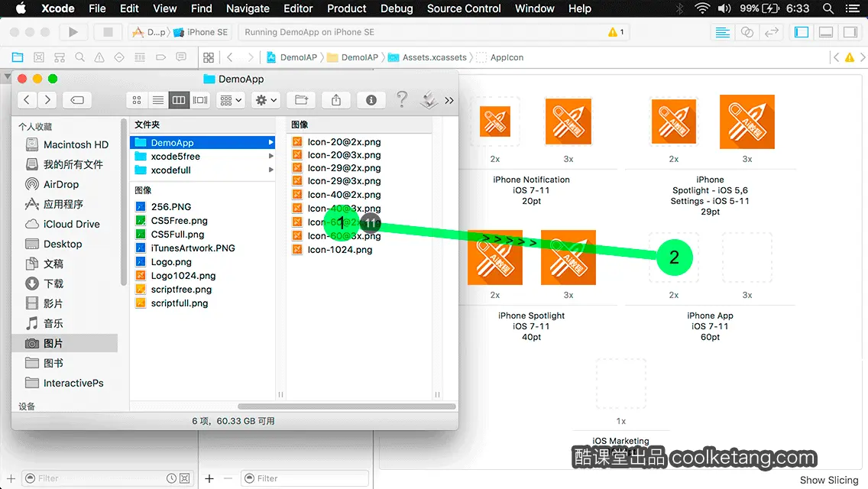Switch Finder to cover flow view
The height and width of the screenshot is (489, 868).
pos(200,100)
